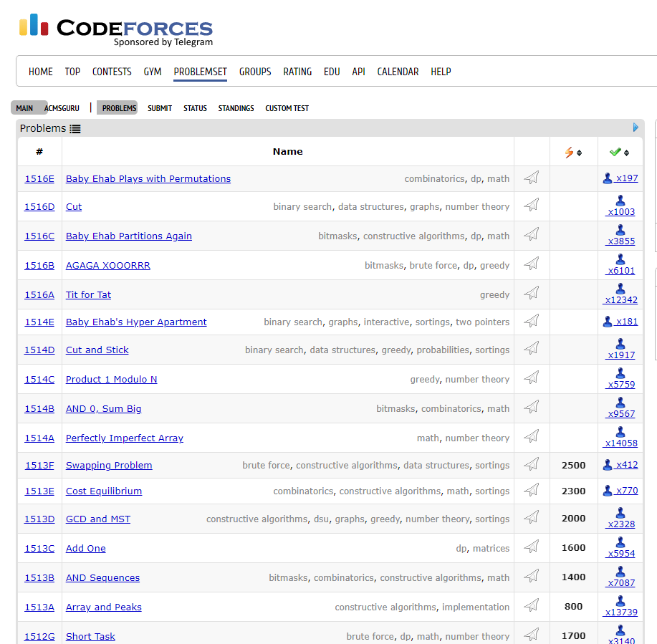
Task: Open problem link 1516E
Action: tap(39, 179)
